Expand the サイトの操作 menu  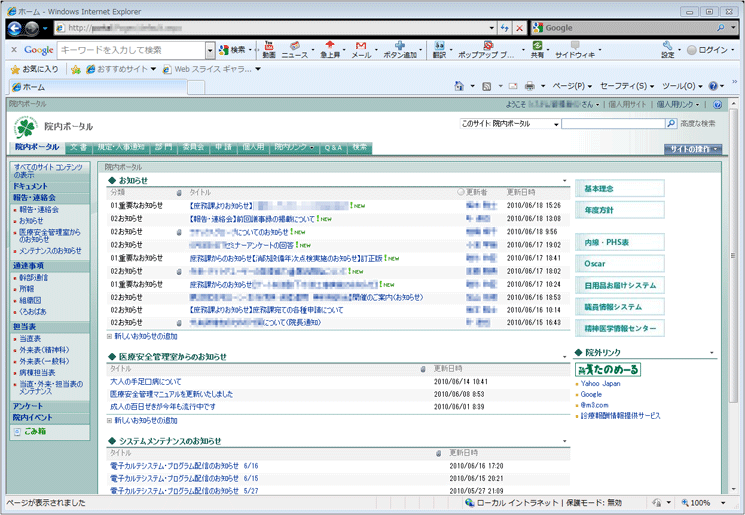click(x=692, y=148)
